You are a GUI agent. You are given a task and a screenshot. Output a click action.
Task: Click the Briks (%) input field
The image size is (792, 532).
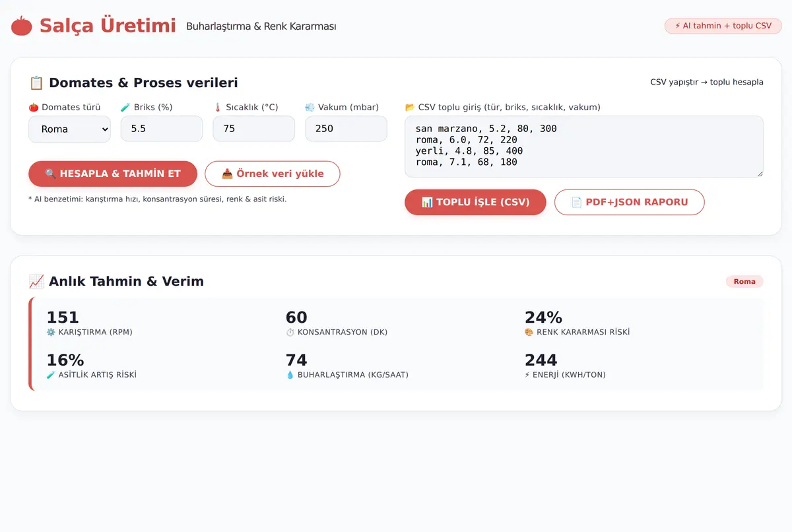(162, 129)
